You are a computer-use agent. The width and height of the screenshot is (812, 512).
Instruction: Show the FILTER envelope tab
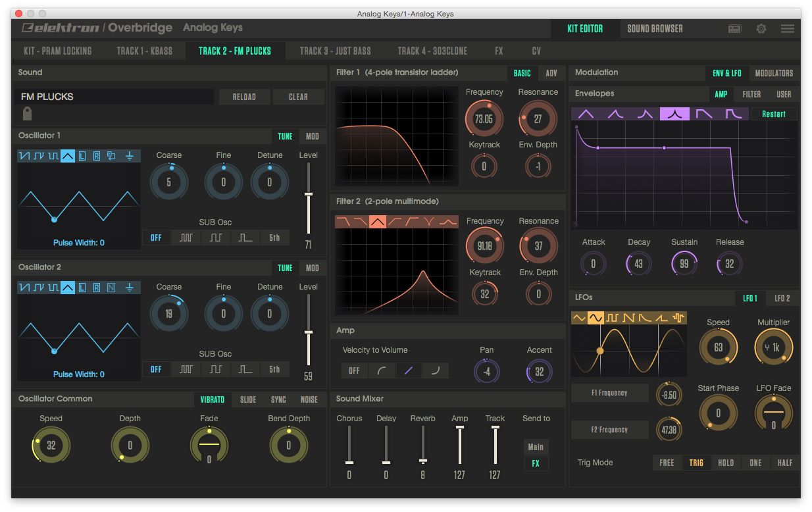[x=751, y=94]
